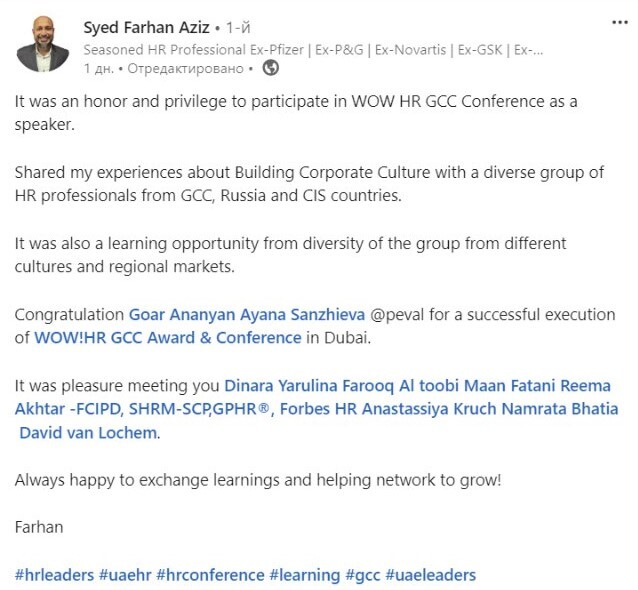Click the globe public visibility icon
Image resolution: width=638 pixels, height=590 pixels.
(270, 68)
